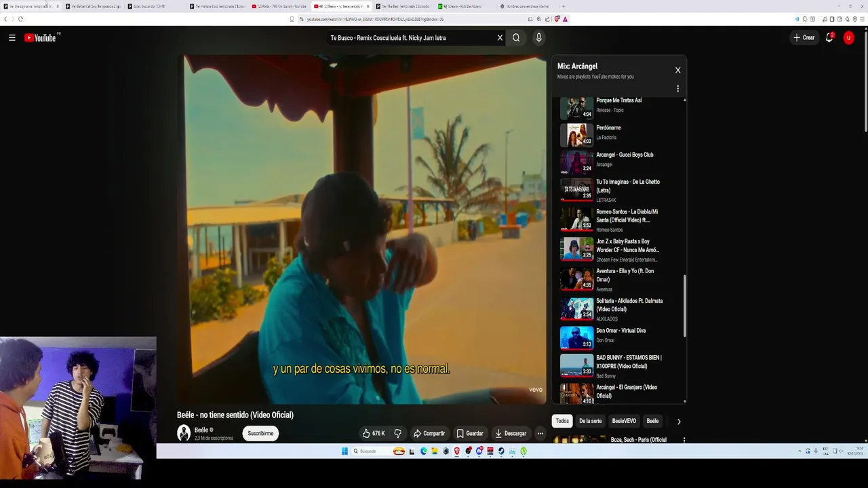The width and height of the screenshot is (868, 488).
Task: Save the video with Guardar
Action: tap(469, 433)
